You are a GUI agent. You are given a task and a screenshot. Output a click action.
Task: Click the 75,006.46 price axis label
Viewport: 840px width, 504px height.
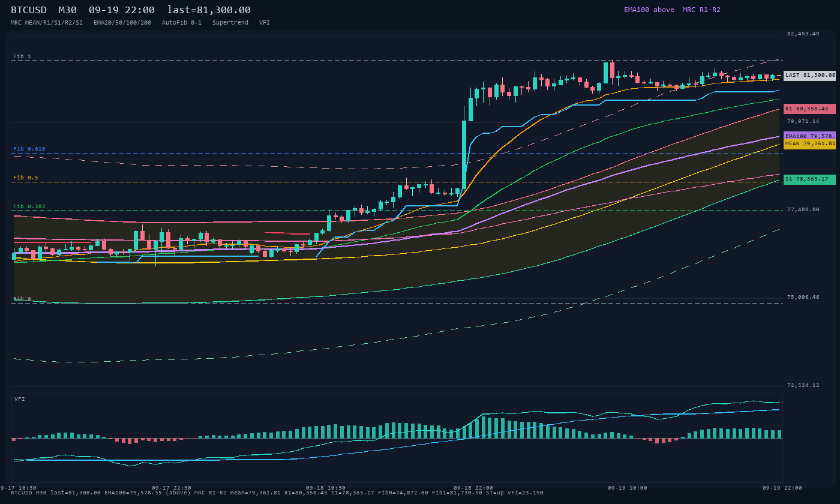[803, 297]
